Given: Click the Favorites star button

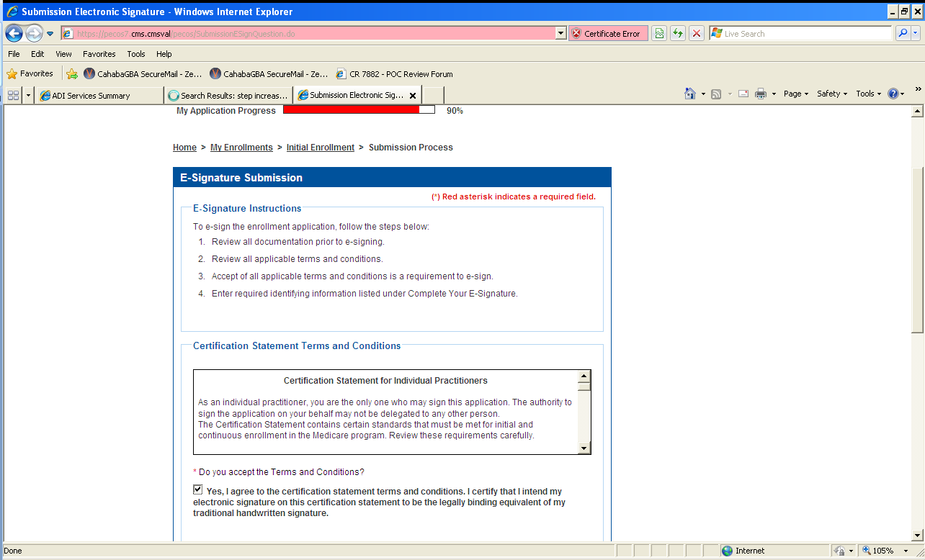Looking at the screenshot, I should pos(30,73).
